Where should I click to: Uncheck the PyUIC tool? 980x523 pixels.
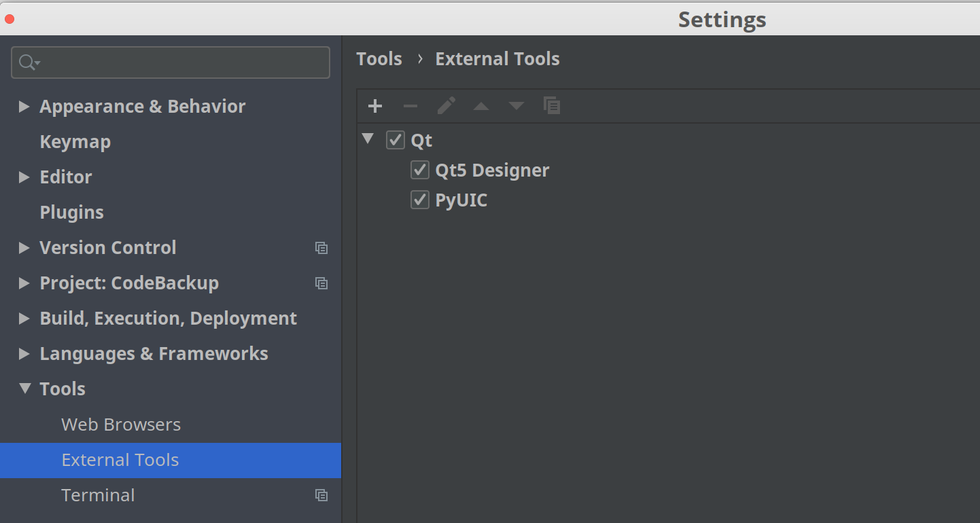coord(420,200)
